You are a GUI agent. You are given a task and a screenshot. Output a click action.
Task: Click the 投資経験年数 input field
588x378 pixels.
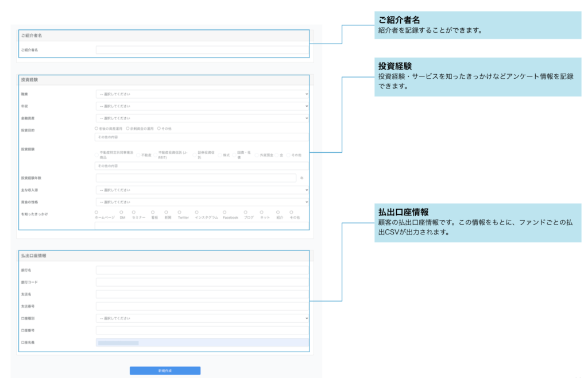click(x=196, y=178)
